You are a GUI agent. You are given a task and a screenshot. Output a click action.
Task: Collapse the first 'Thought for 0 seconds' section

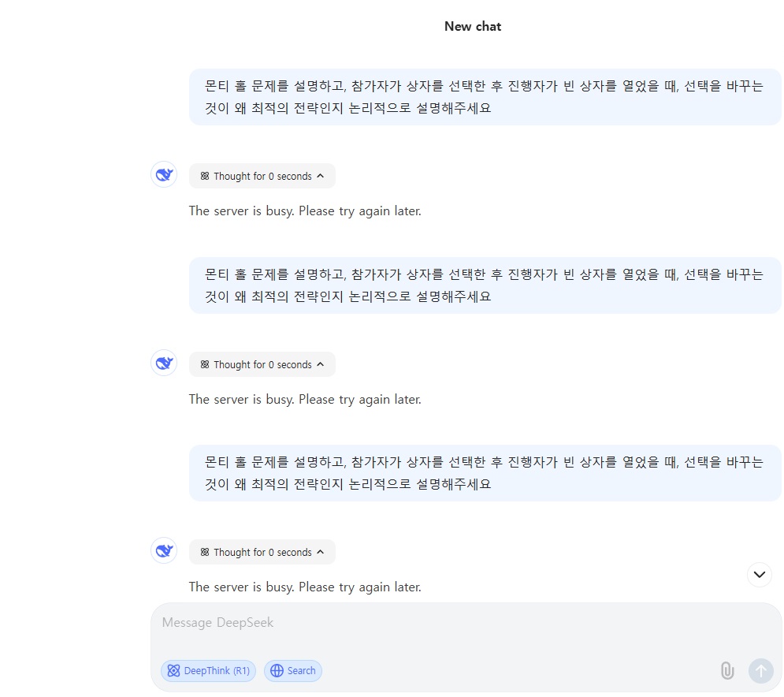[x=262, y=176]
